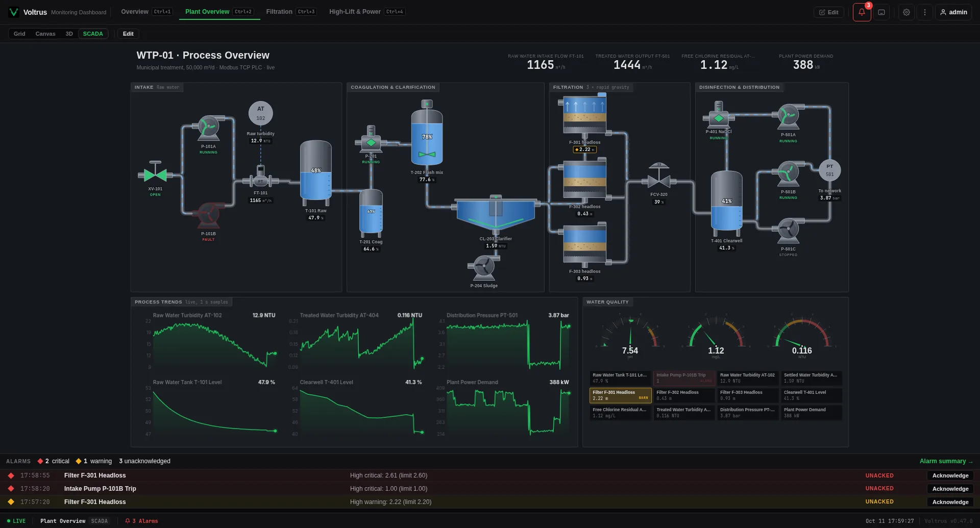This screenshot has width=980, height=528.
Task: Click the display mode icon beside bell
Action: click(881, 12)
